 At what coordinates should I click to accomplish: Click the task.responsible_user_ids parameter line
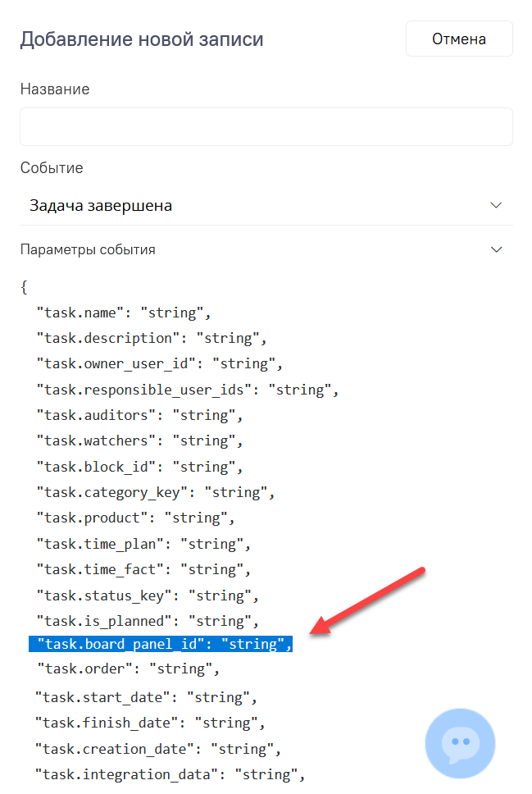click(187, 390)
